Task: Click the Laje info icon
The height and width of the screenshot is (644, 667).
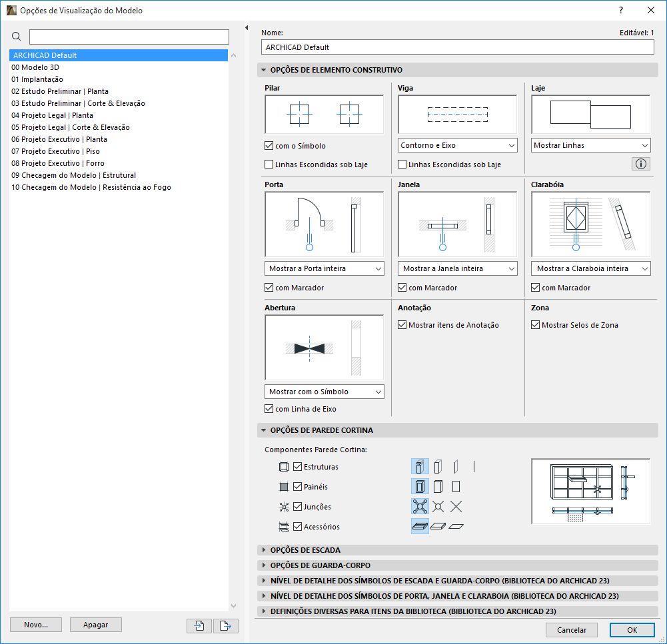Action: 640,163
